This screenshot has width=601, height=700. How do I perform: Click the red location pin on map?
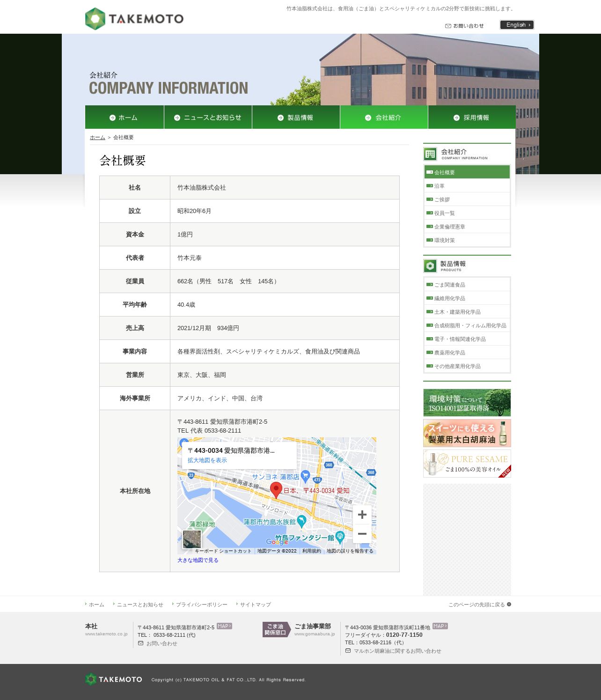tap(276, 490)
